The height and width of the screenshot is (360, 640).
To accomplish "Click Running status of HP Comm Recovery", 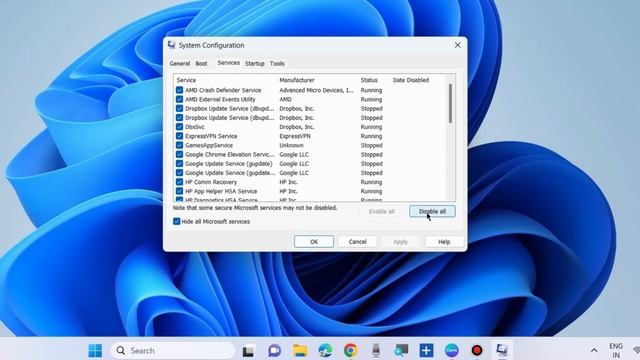I will click(371, 182).
